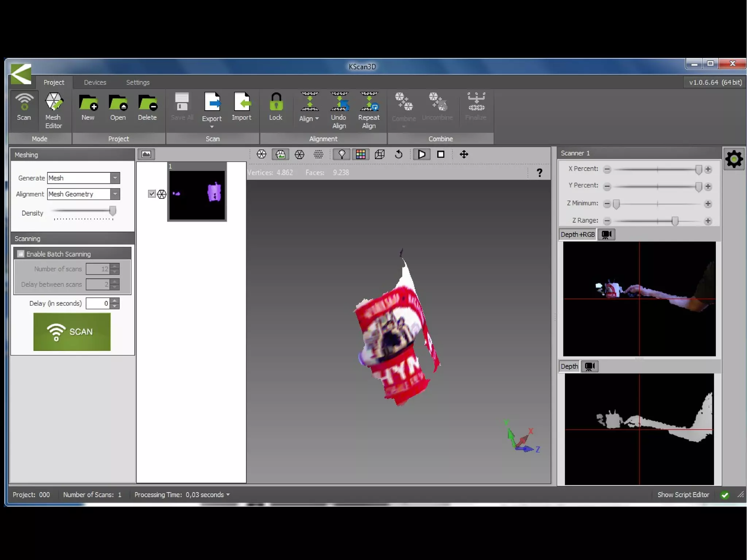Click the Density slider handle
Viewport: 747px width, 560px height.
tap(113, 211)
